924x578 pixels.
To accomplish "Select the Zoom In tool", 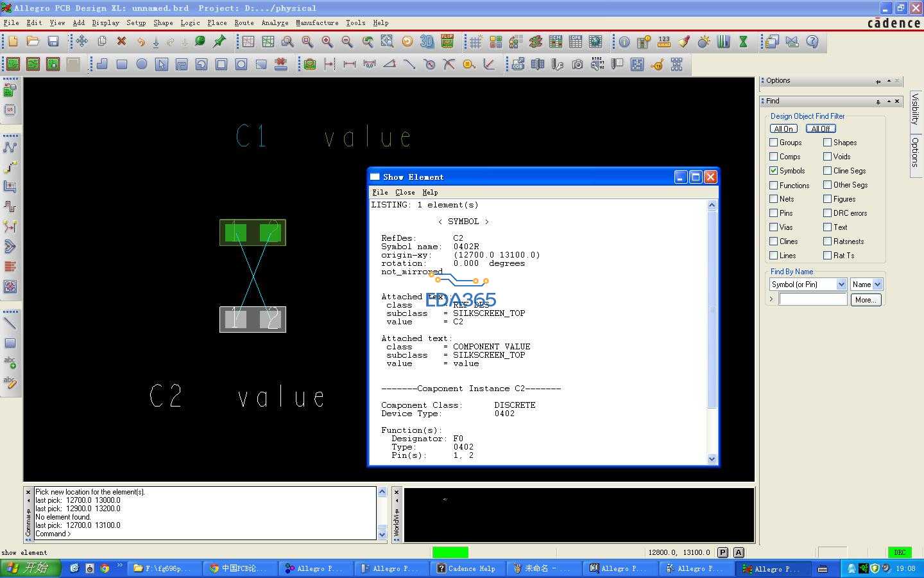I will pyautogui.click(x=327, y=42).
